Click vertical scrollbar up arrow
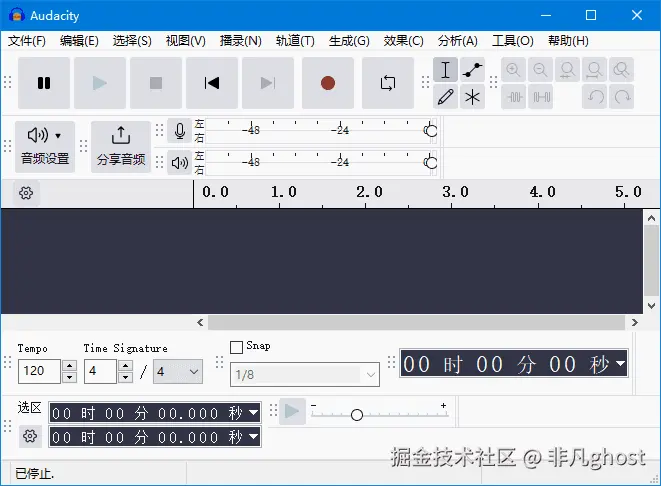This screenshot has height=486, width=661. (651, 218)
